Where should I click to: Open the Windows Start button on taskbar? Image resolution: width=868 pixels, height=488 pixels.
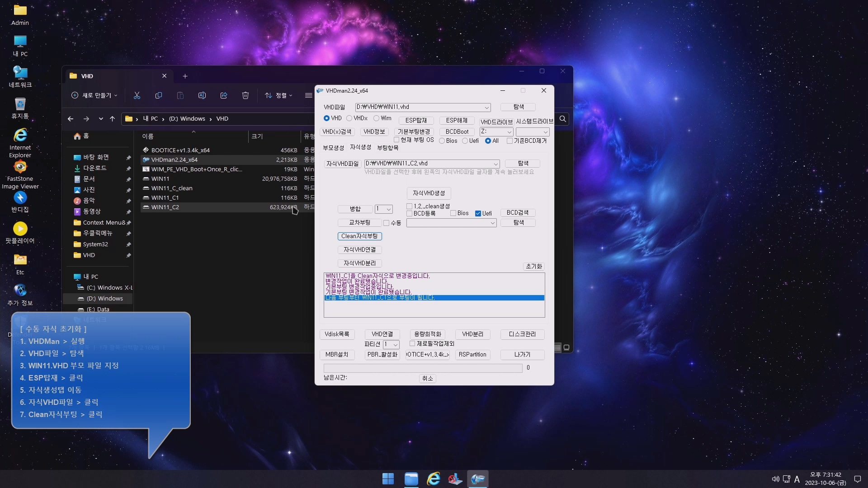coord(388,479)
